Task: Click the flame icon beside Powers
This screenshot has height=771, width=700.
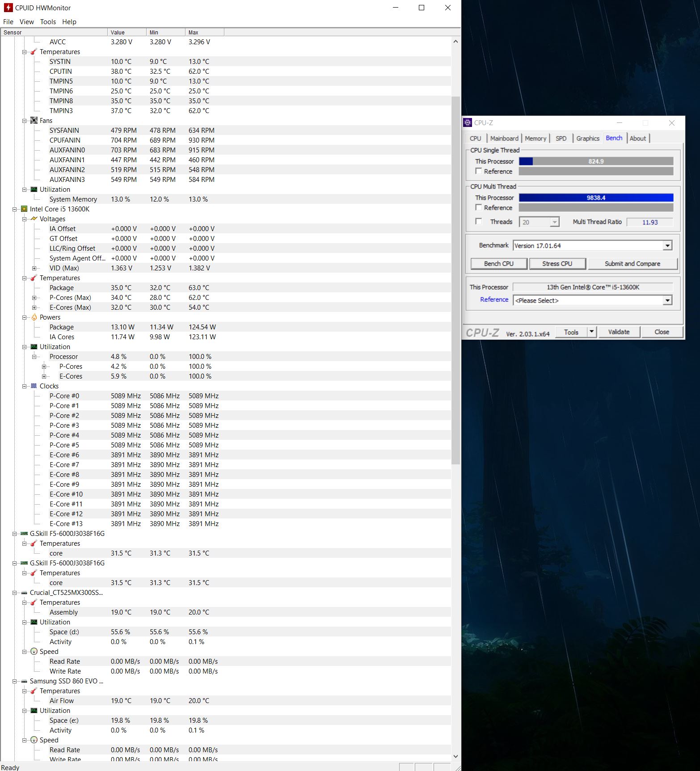Action: [34, 317]
